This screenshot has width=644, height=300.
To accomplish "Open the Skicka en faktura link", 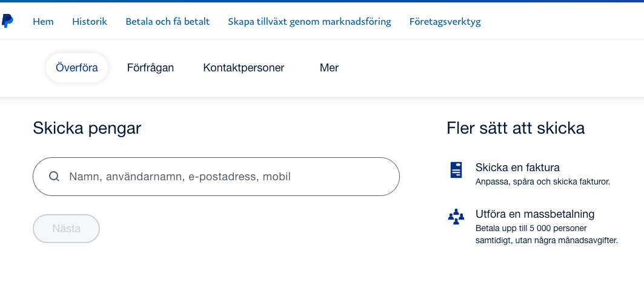I will [x=517, y=168].
